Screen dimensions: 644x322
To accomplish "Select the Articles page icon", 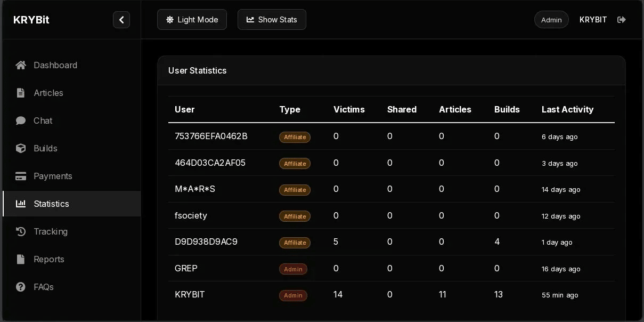I will pos(21,93).
